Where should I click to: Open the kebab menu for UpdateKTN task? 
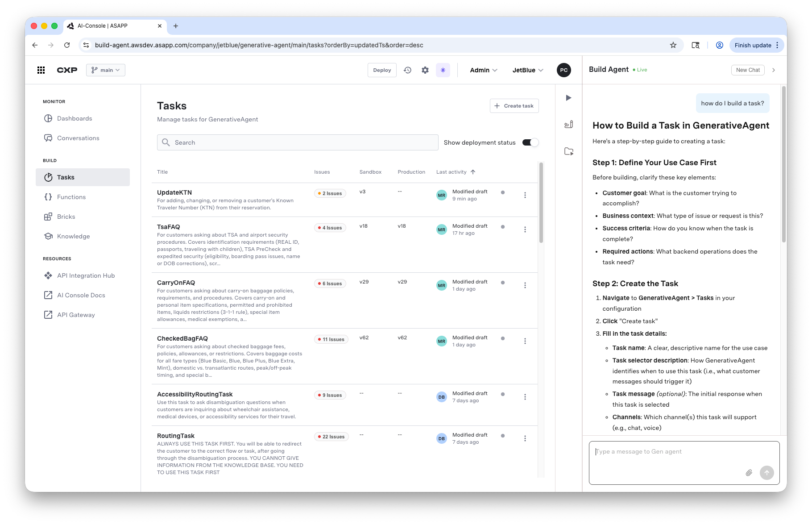(525, 195)
